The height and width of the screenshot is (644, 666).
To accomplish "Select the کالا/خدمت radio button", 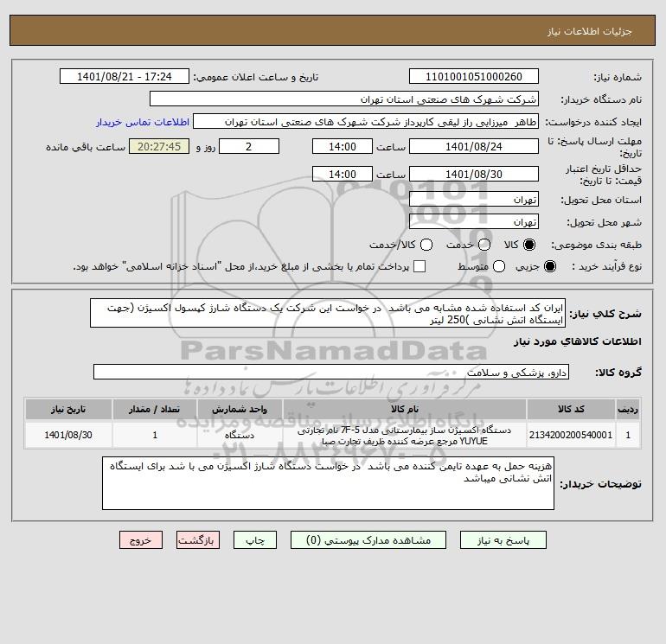I will click(x=426, y=245).
